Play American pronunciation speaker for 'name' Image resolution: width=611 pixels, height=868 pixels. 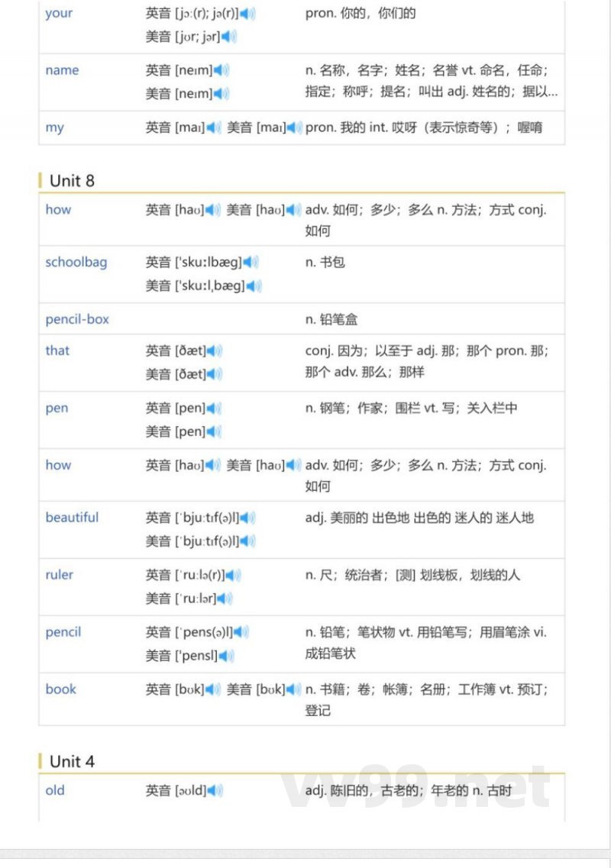[221, 94]
